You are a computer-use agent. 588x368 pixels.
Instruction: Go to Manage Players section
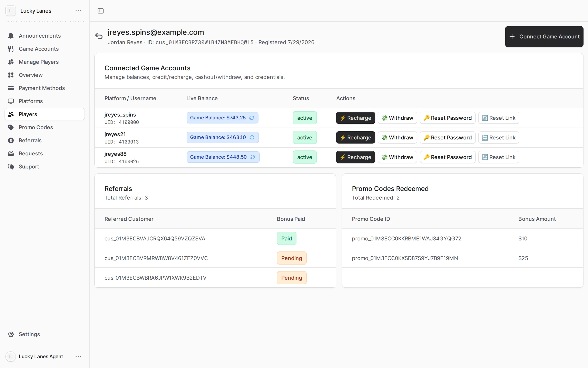[x=45, y=62]
